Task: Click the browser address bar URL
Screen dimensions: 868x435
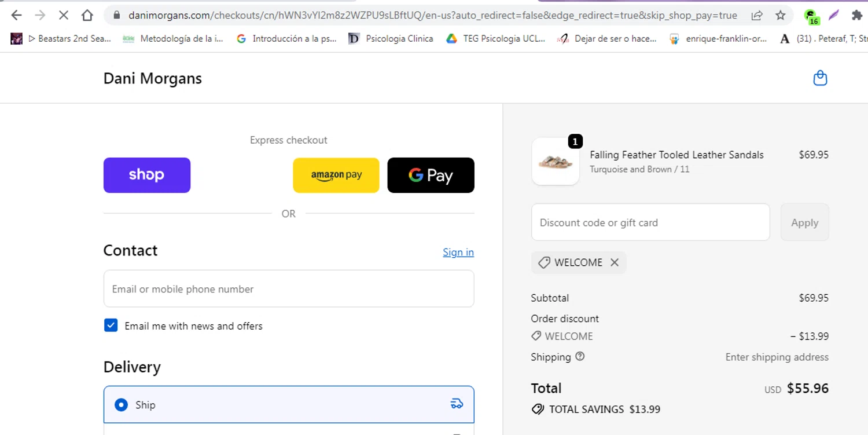Action: [433, 16]
